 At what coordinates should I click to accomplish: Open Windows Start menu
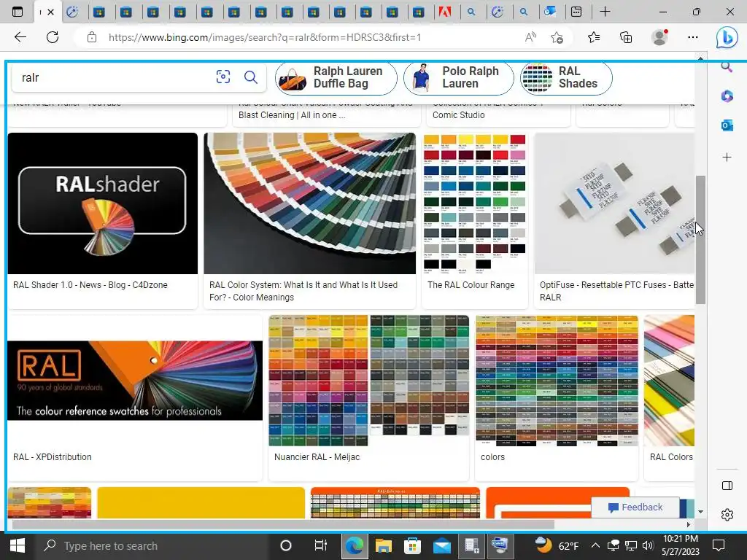coord(18,545)
